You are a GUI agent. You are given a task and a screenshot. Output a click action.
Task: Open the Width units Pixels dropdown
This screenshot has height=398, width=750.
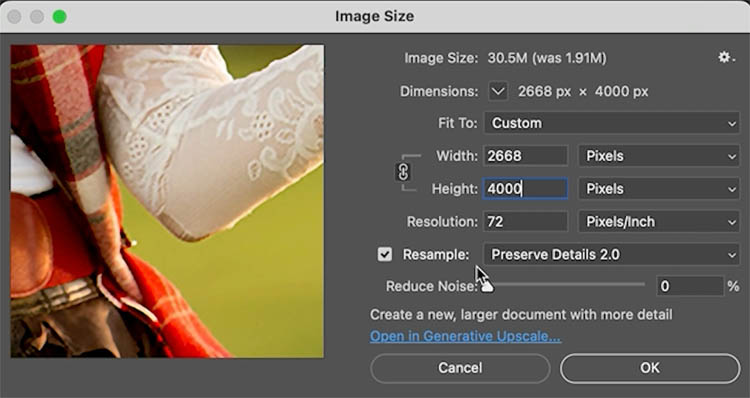tap(659, 156)
